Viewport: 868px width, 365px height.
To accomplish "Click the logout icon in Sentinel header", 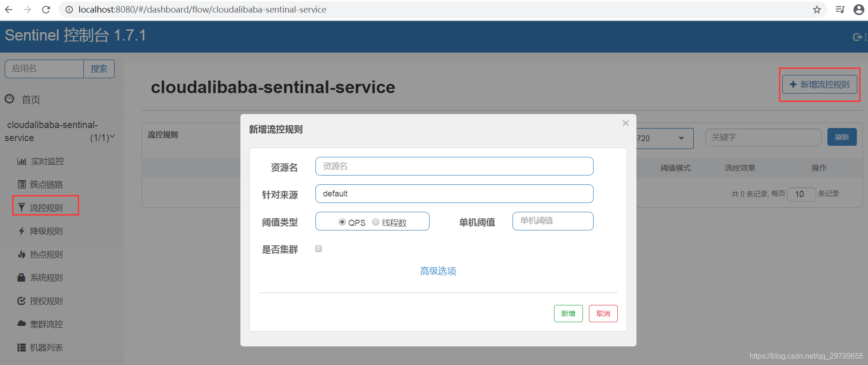I will [x=857, y=37].
